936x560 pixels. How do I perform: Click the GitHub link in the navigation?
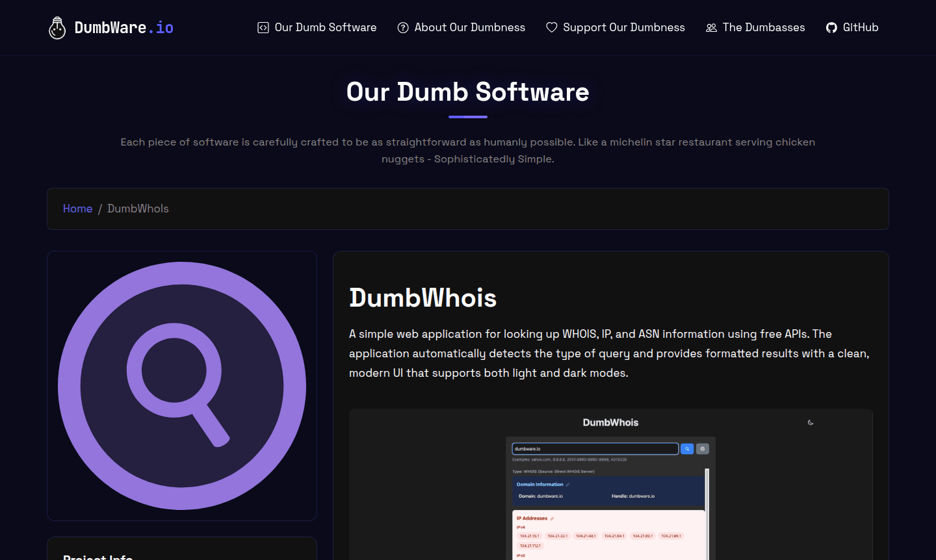click(x=861, y=27)
